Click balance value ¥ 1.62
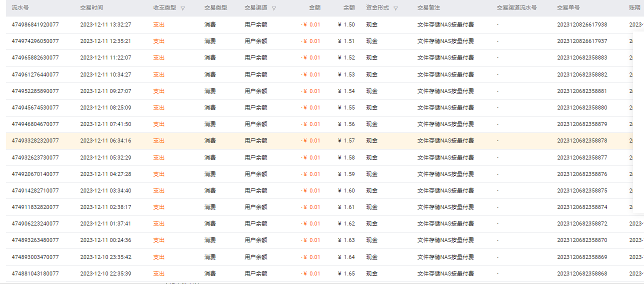644x284 pixels. point(346,224)
